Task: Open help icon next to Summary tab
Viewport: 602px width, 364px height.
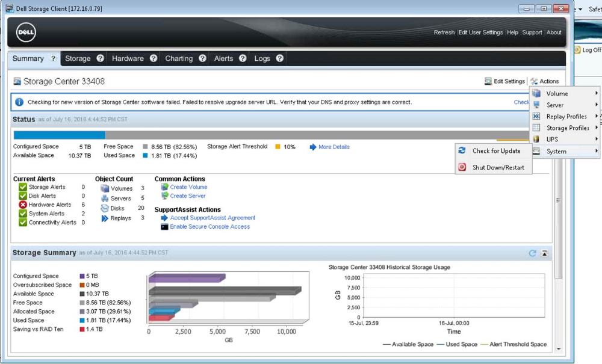Action: coord(54,58)
